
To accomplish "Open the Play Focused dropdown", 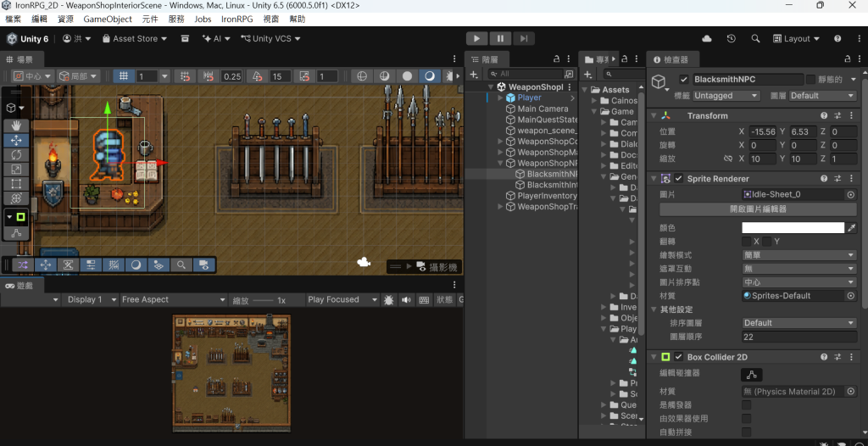I will tap(342, 299).
